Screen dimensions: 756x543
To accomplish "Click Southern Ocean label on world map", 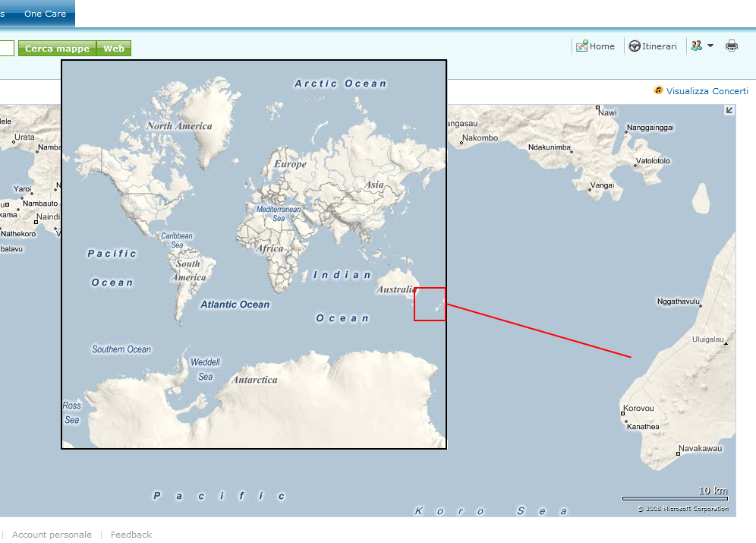I will tap(121, 349).
